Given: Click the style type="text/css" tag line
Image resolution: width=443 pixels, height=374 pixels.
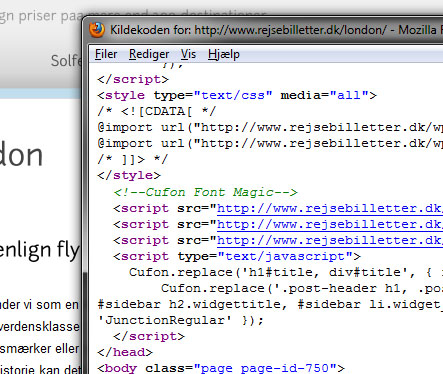Looking at the screenshot, I should (x=237, y=96).
